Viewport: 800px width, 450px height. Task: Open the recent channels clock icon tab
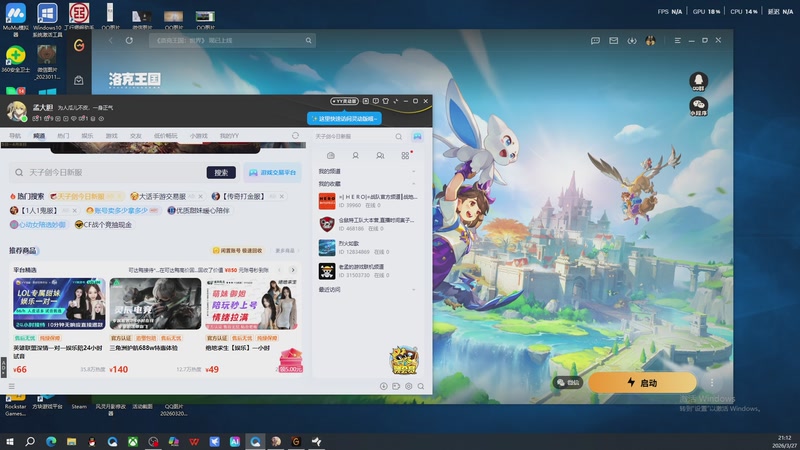point(331,156)
